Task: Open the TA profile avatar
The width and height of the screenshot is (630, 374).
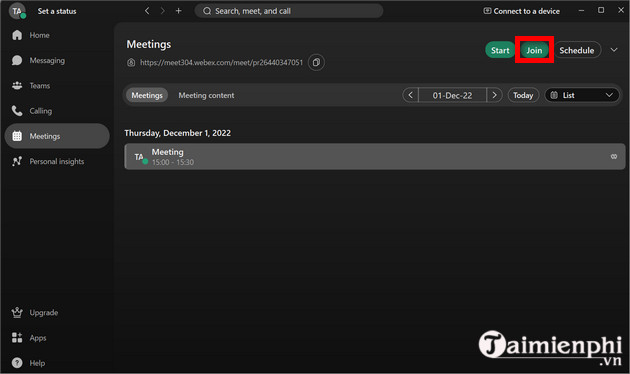Action: (x=17, y=11)
